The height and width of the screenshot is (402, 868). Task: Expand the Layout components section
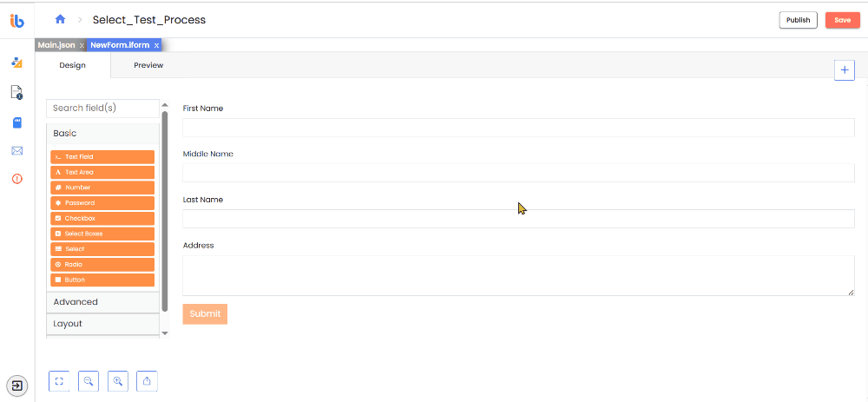point(103,323)
